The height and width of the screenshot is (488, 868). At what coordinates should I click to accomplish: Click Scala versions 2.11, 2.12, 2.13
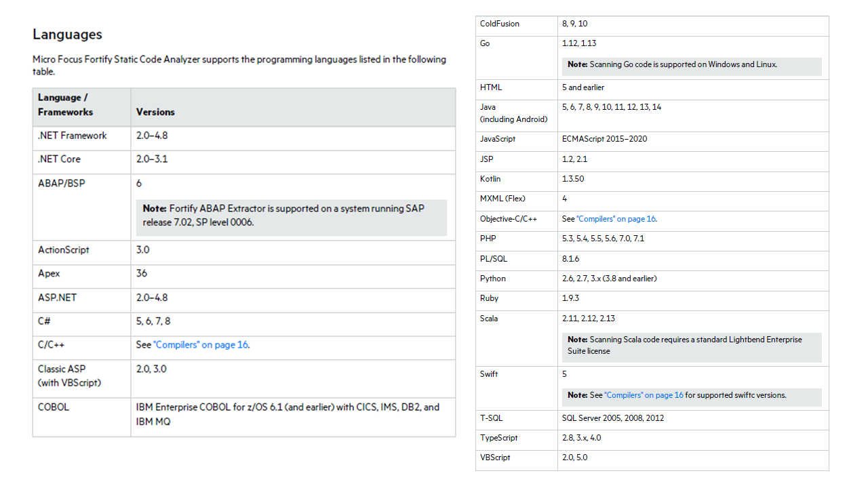pos(589,319)
